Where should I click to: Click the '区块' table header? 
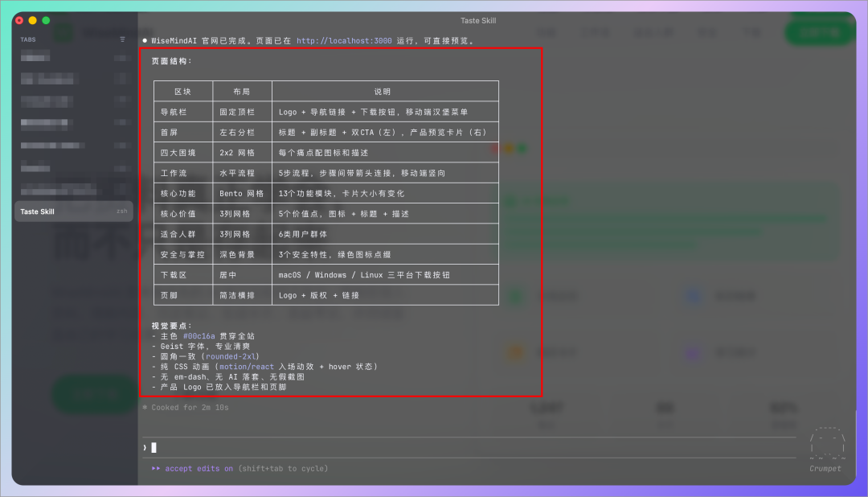click(x=182, y=92)
